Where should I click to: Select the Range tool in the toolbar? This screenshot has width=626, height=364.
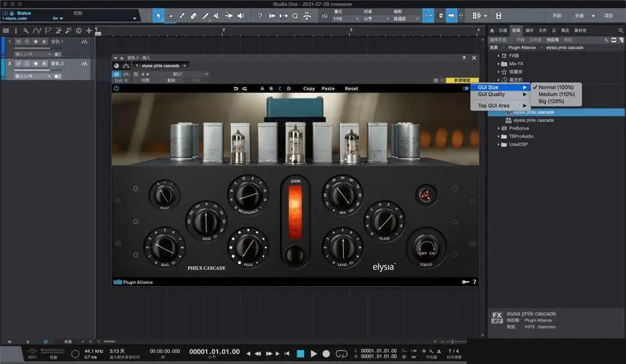[x=171, y=16]
